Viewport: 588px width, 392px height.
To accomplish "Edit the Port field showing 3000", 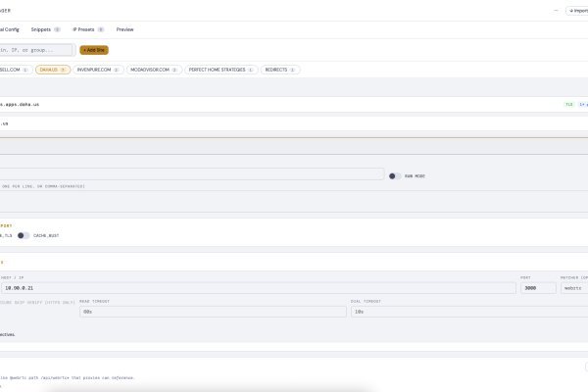I will [x=538, y=288].
